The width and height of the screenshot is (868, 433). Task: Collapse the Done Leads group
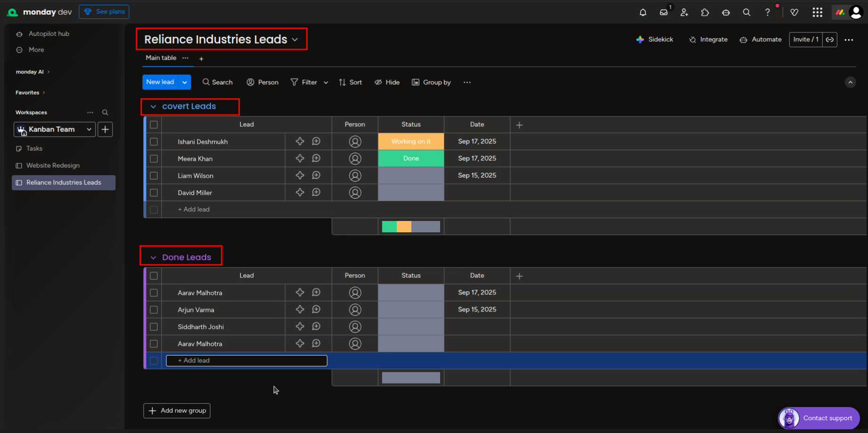153,258
